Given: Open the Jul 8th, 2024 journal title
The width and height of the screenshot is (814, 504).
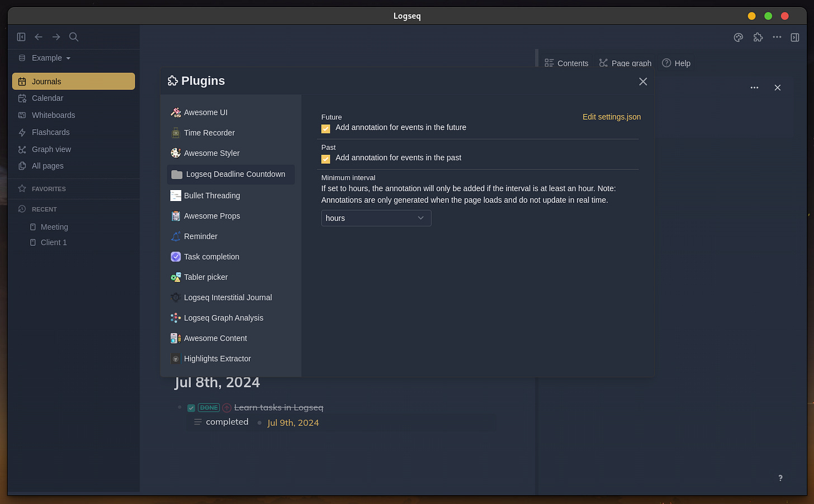Looking at the screenshot, I should coord(217,383).
